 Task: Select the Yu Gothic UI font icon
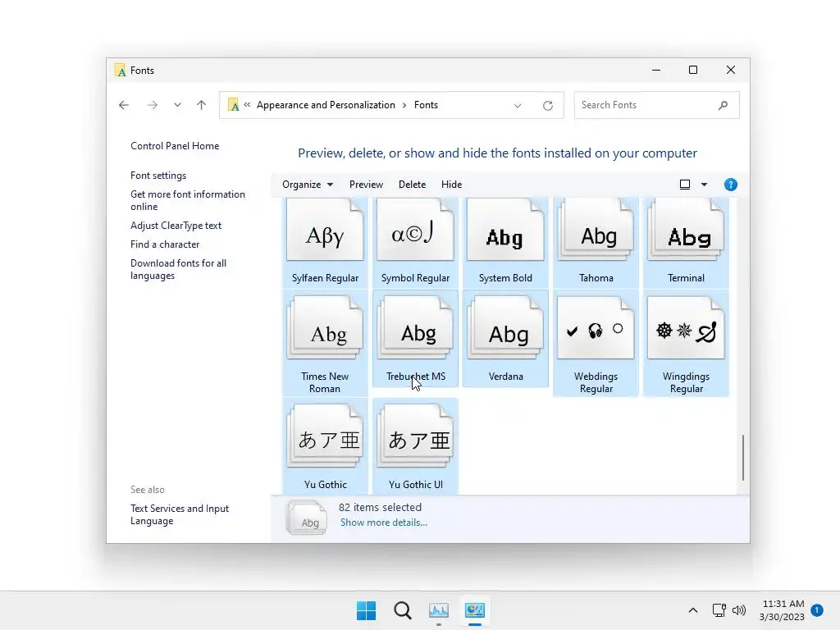click(x=415, y=436)
